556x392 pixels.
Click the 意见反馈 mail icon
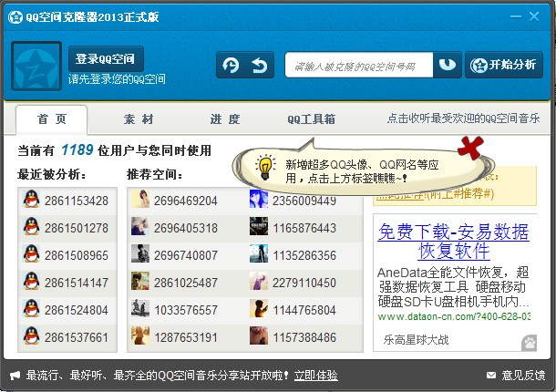pos(491,375)
